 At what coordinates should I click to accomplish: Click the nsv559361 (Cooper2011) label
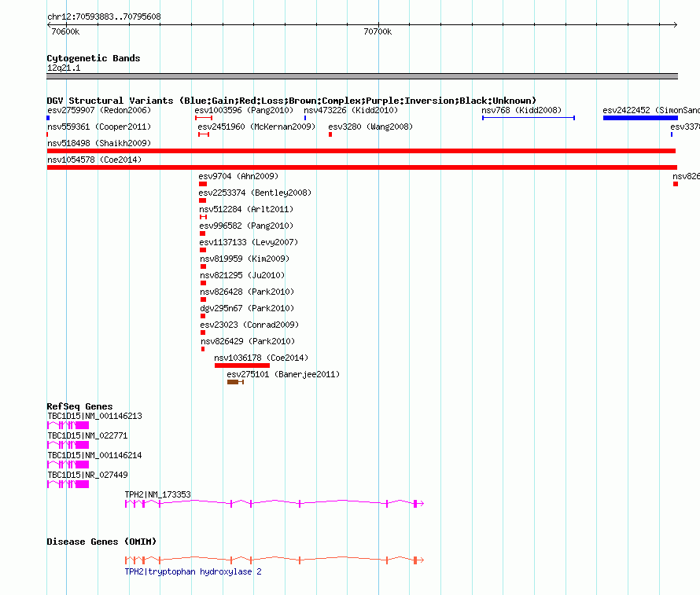click(99, 127)
